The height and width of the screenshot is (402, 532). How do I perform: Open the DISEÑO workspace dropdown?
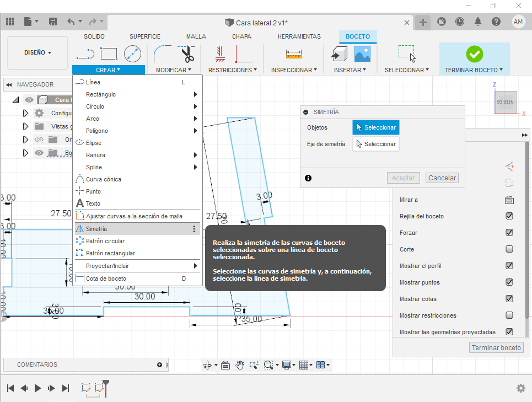(37, 52)
